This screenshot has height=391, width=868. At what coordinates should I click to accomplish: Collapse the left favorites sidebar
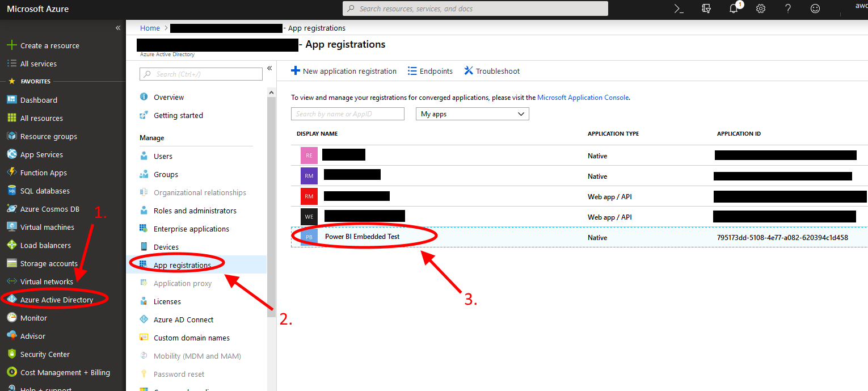pyautogui.click(x=118, y=28)
